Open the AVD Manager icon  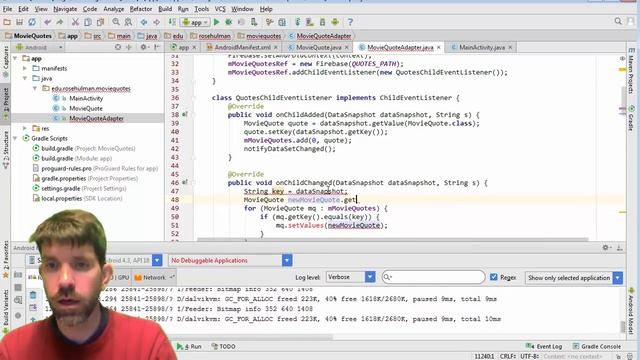[310, 22]
